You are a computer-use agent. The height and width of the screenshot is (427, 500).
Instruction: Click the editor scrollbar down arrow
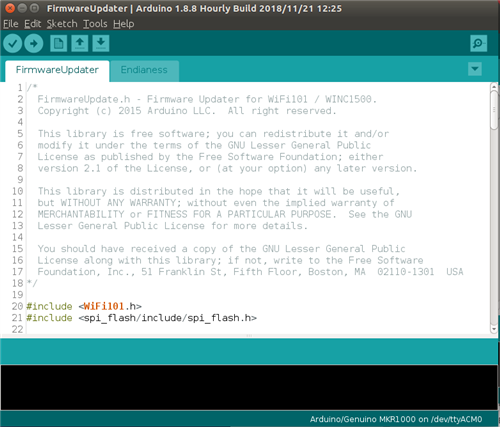coord(494,329)
